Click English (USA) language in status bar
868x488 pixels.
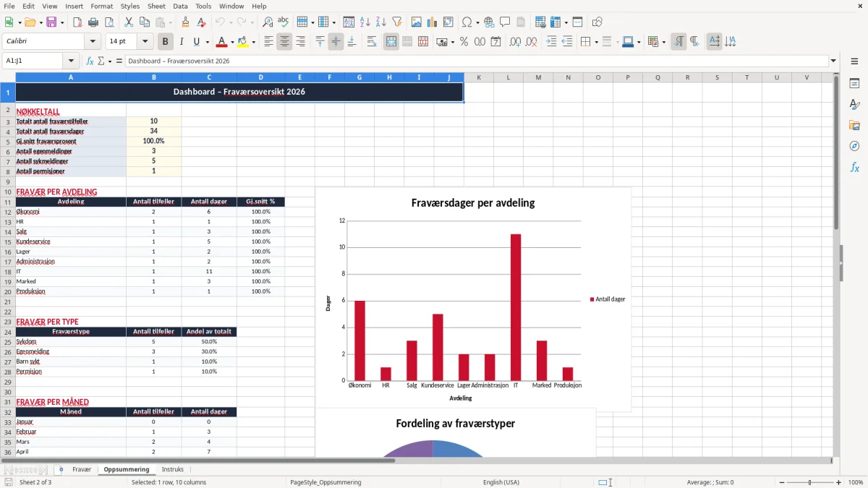pyautogui.click(x=501, y=482)
